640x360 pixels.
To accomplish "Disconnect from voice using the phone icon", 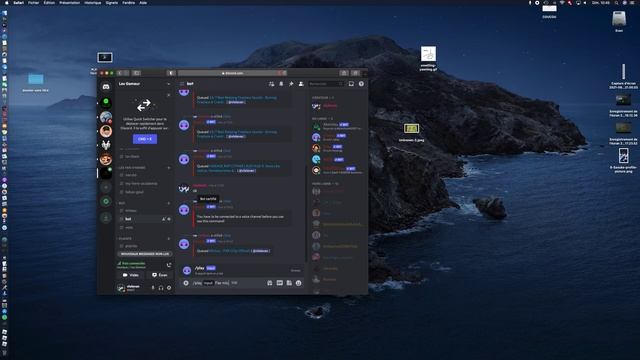I will [x=169, y=265].
